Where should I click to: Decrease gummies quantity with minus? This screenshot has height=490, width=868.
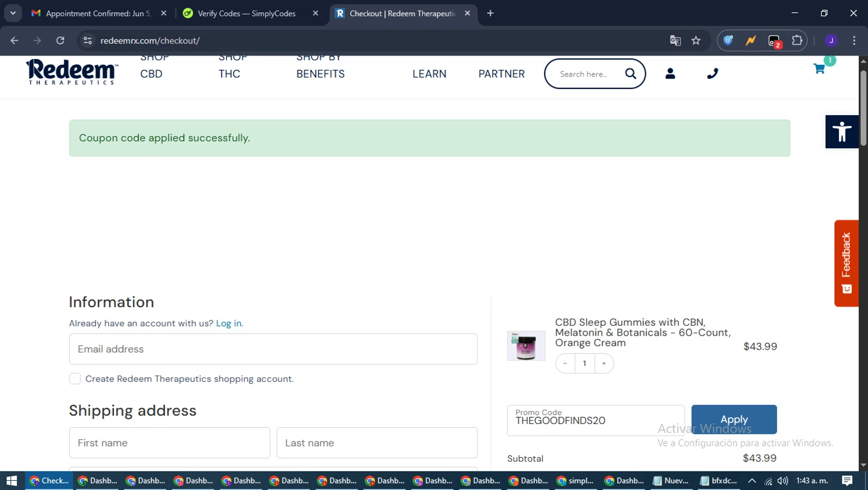(x=565, y=363)
